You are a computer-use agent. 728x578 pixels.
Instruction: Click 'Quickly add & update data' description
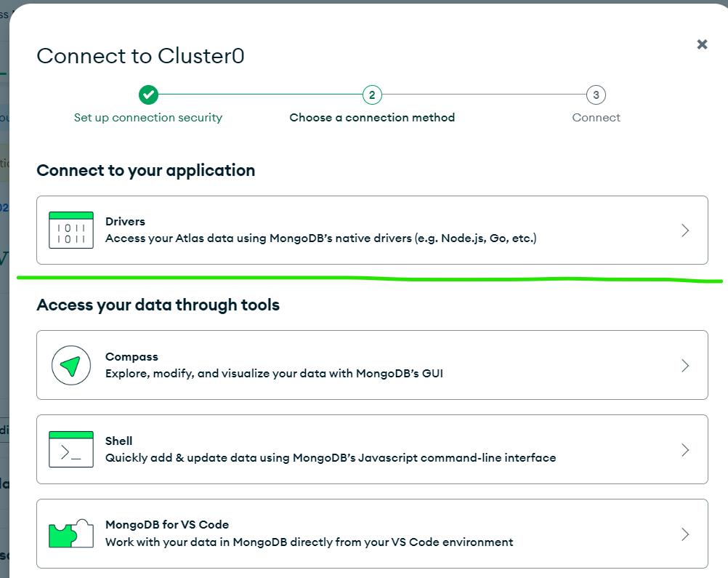point(331,457)
